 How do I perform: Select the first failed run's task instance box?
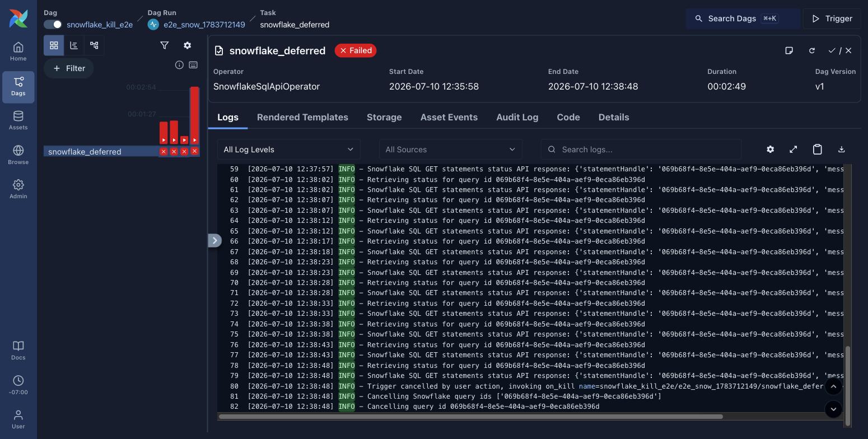(164, 151)
